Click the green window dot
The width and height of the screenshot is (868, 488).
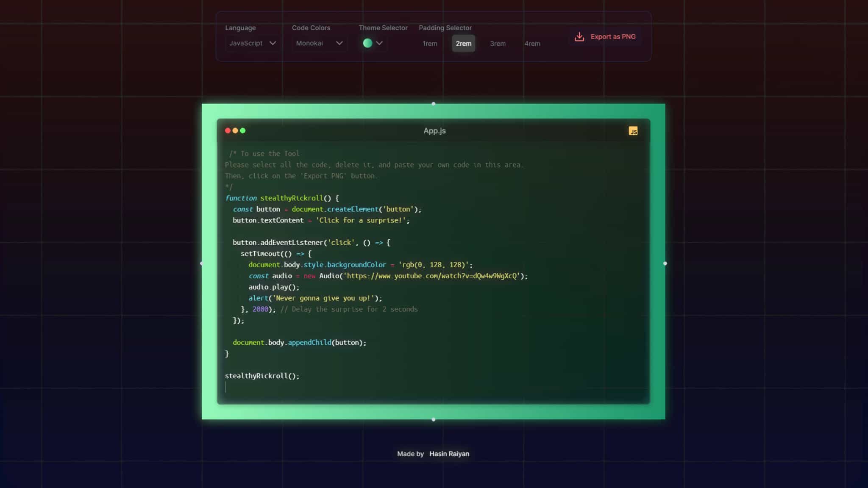[243, 130]
